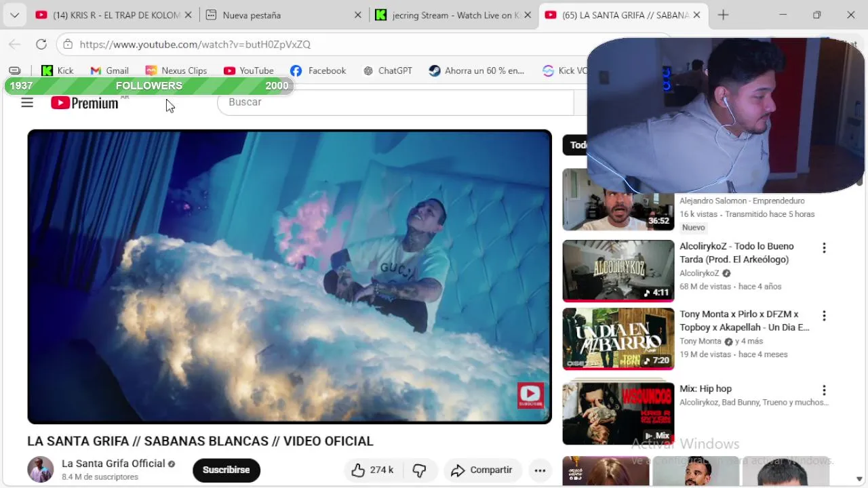This screenshot has height=488, width=868.
Task: Open Tony Monta x Pirlo video title
Action: 745,321
